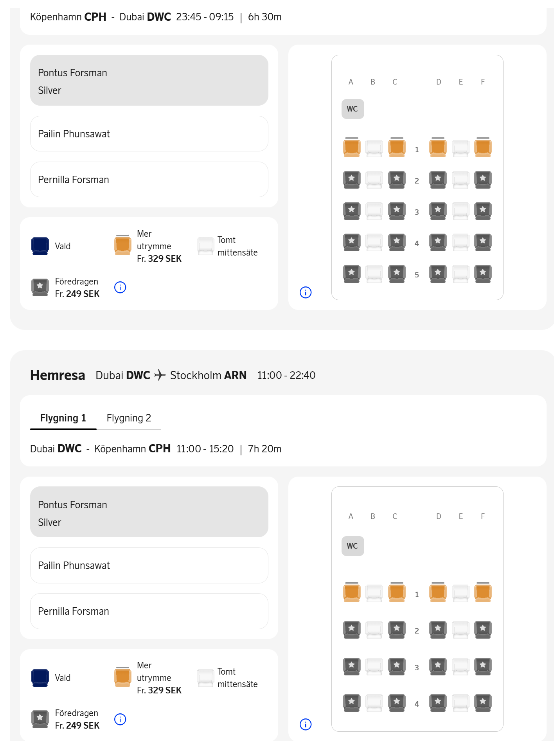Switch to the Flygning 2 tab
The width and height of the screenshot is (554, 756).
[x=129, y=418]
